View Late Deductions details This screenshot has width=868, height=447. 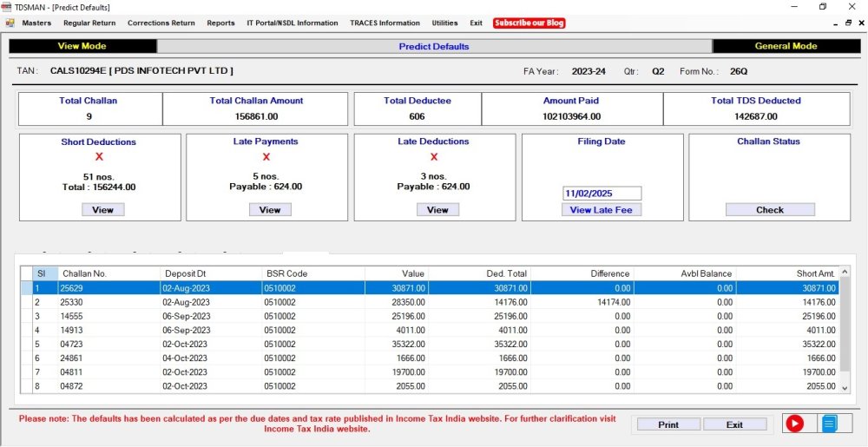tap(437, 210)
